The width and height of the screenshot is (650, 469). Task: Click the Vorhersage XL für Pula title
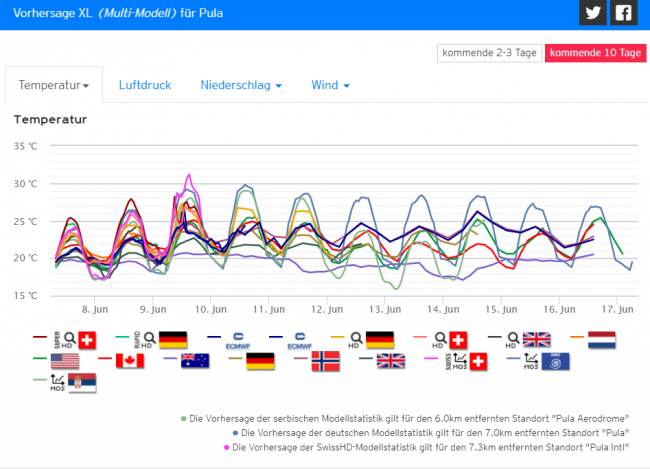click(118, 13)
